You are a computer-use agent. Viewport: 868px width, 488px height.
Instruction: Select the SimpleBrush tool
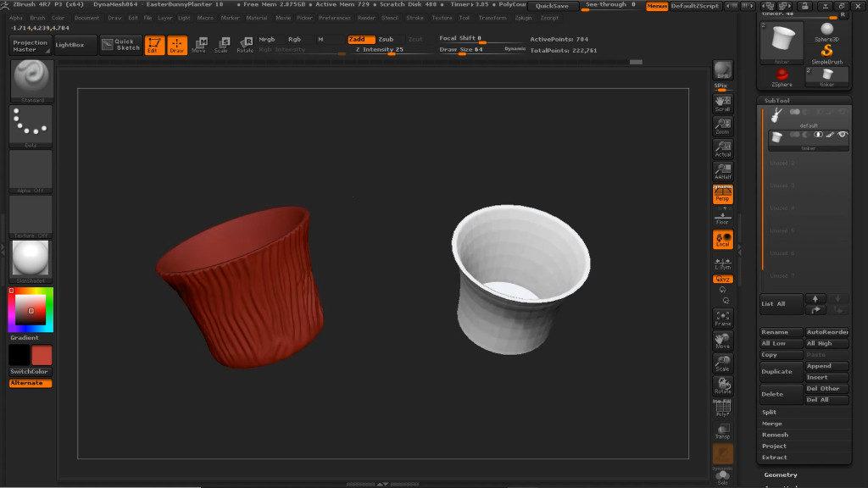[827, 53]
